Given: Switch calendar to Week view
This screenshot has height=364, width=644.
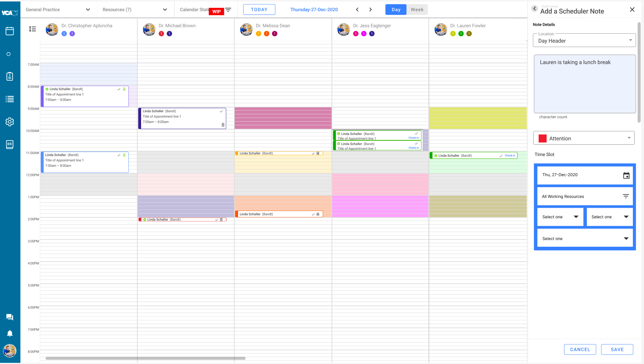Looking at the screenshot, I should pos(417,10).
